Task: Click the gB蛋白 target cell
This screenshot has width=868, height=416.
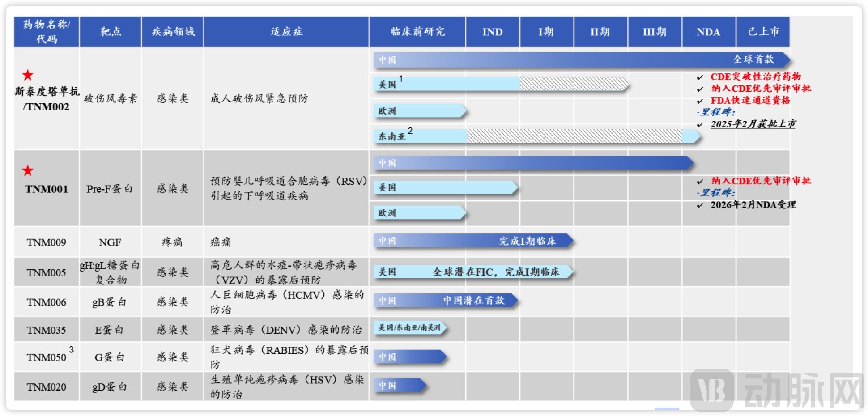Action: [110, 302]
